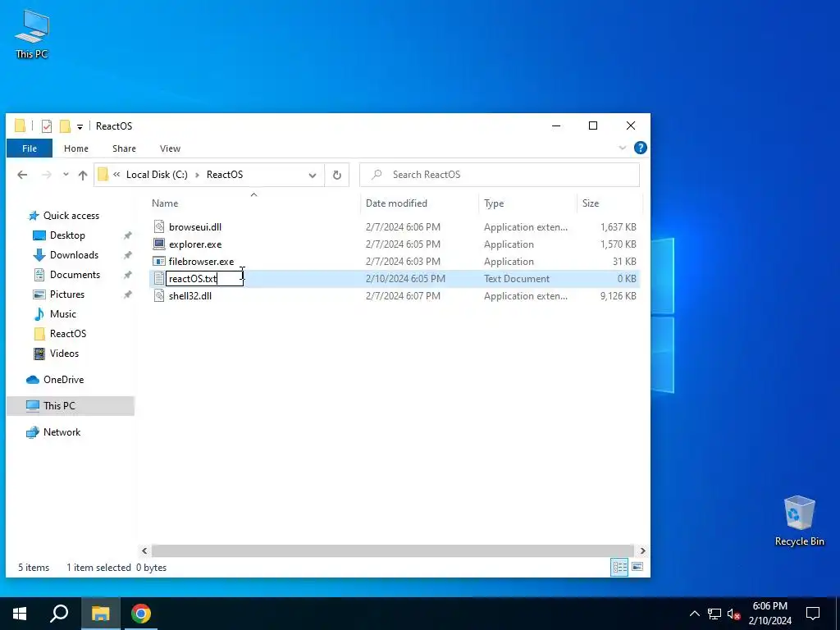Image resolution: width=840 pixels, height=630 pixels.
Task: Expand the ribbon with the chevron
Action: 622,148
